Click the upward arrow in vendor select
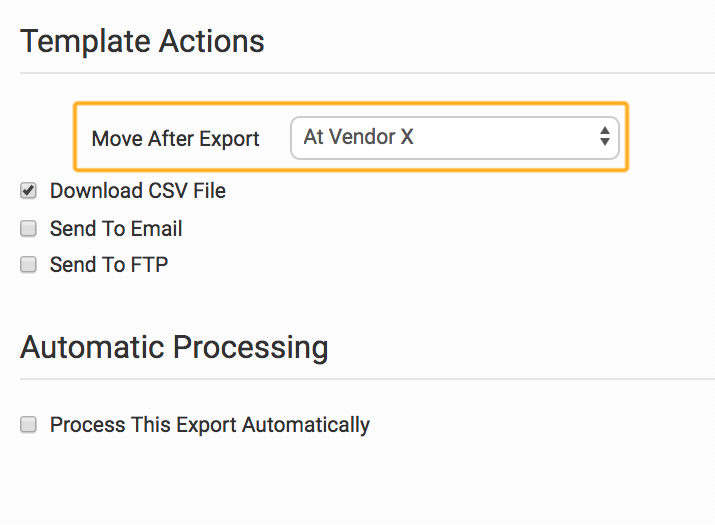Viewport: 715px width, 525px height. pos(604,131)
